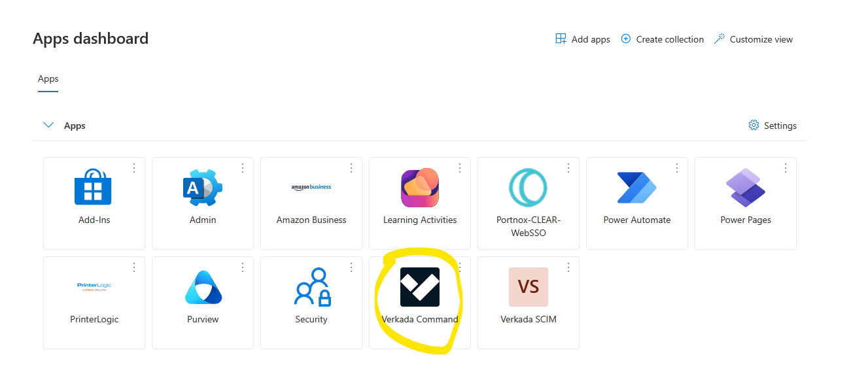Open the Add-Ins app icon
This screenshot has width=868, height=391.
[x=94, y=188]
